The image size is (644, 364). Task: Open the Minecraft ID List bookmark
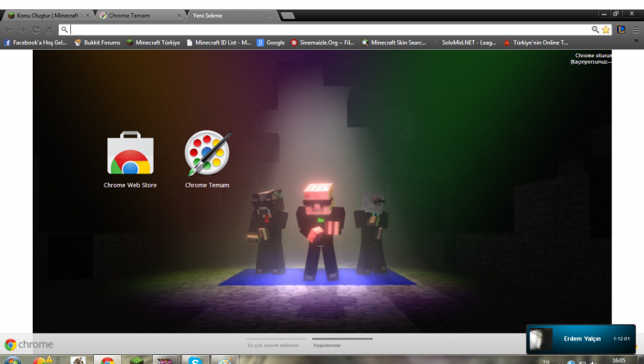(x=218, y=43)
